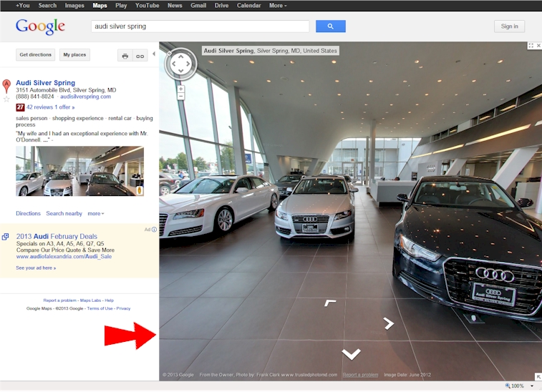Viewport: 542px width, 392px height.
Task: Visit www.audiofalexandria.com/Audi_Sale link
Action: click(64, 257)
